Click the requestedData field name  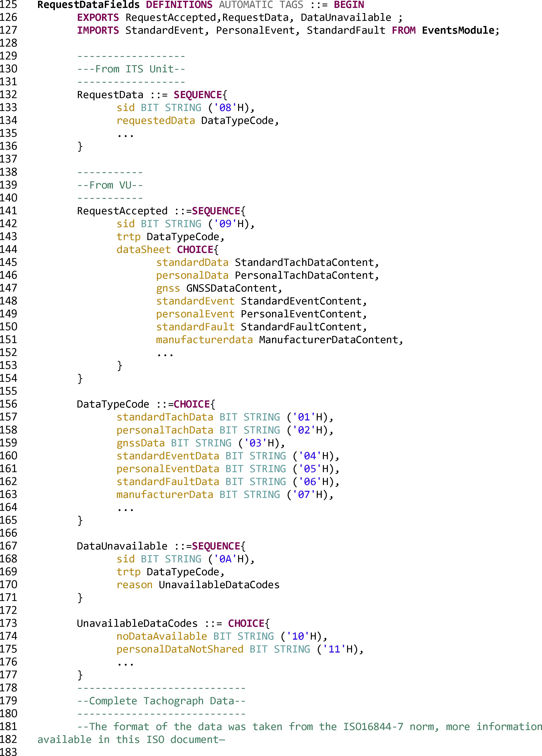[156, 121]
